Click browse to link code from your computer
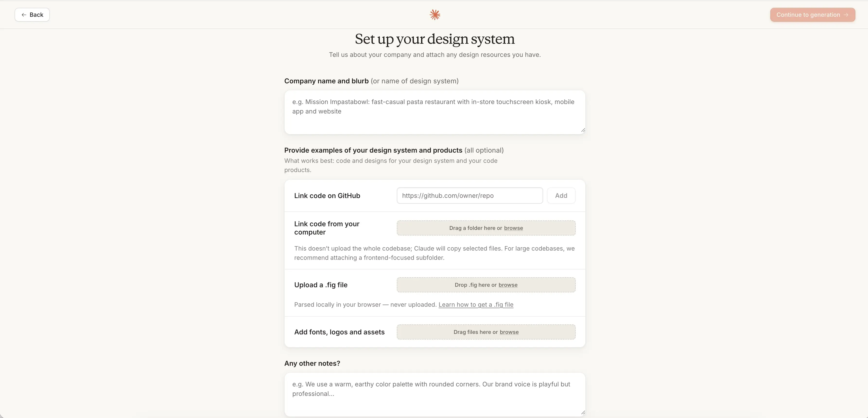The width and height of the screenshot is (868, 418). [513, 228]
